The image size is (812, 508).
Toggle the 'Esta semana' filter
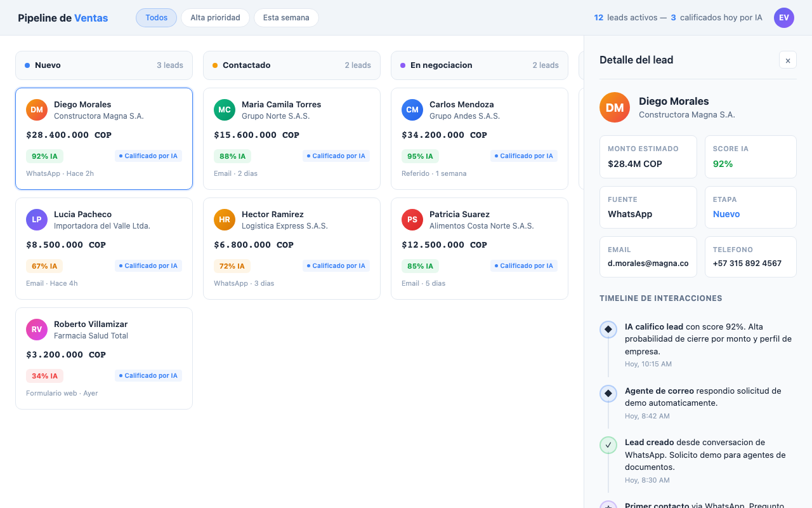coord(286,18)
